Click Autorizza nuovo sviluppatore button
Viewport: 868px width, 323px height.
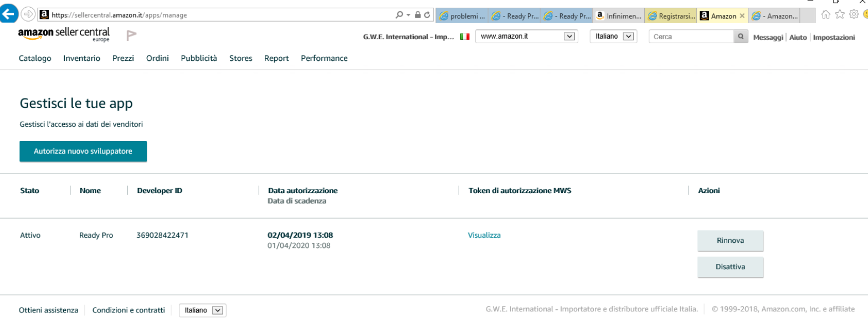pos(83,151)
